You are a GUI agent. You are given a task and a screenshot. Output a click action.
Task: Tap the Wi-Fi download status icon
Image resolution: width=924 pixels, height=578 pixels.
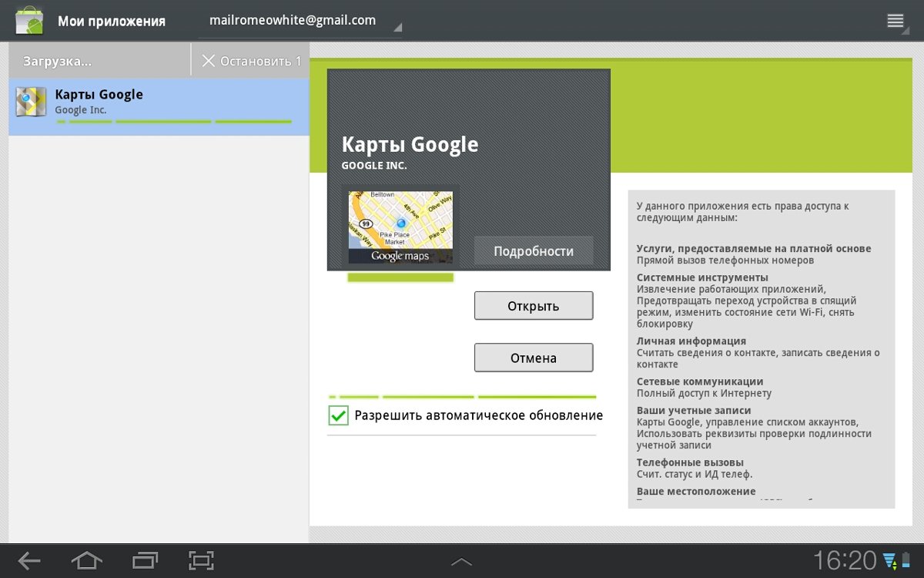click(x=891, y=560)
